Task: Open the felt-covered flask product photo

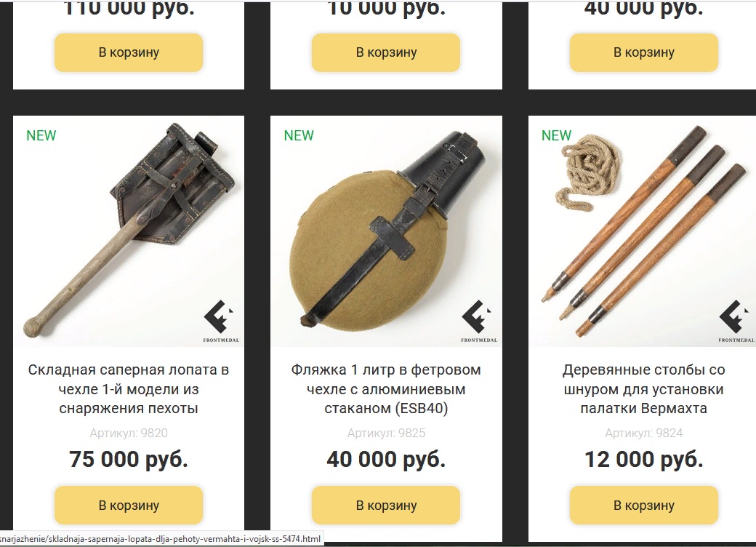Action: point(386,231)
